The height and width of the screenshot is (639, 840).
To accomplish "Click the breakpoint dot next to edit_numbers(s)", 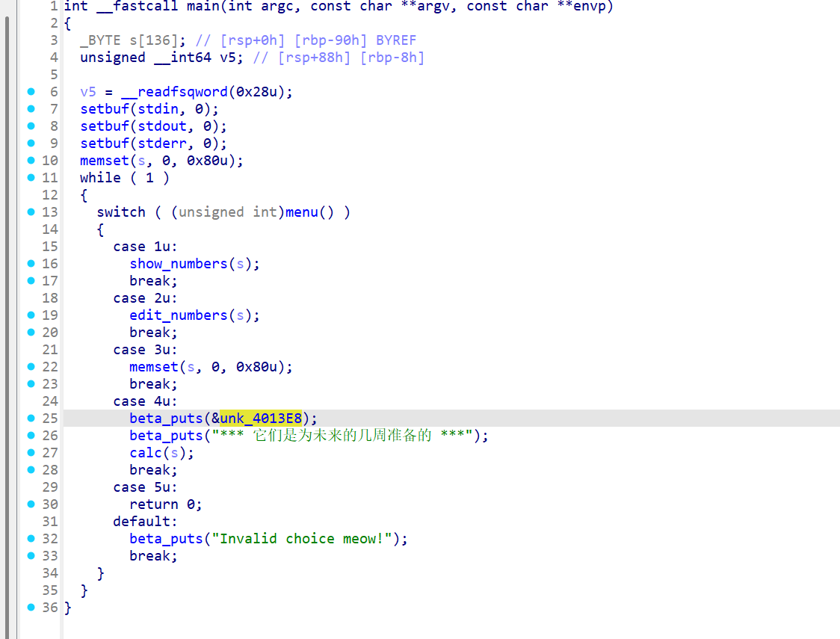I will [31, 315].
